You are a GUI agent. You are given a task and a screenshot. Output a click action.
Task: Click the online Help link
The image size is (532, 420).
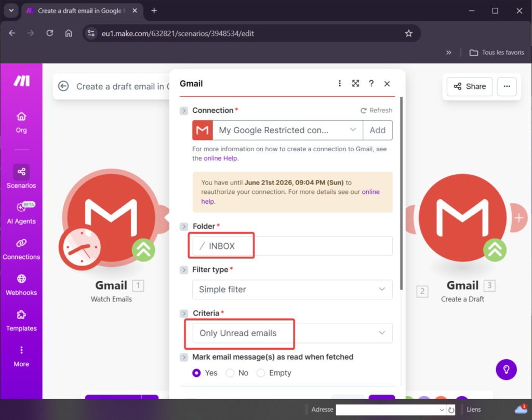[x=221, y=159]
